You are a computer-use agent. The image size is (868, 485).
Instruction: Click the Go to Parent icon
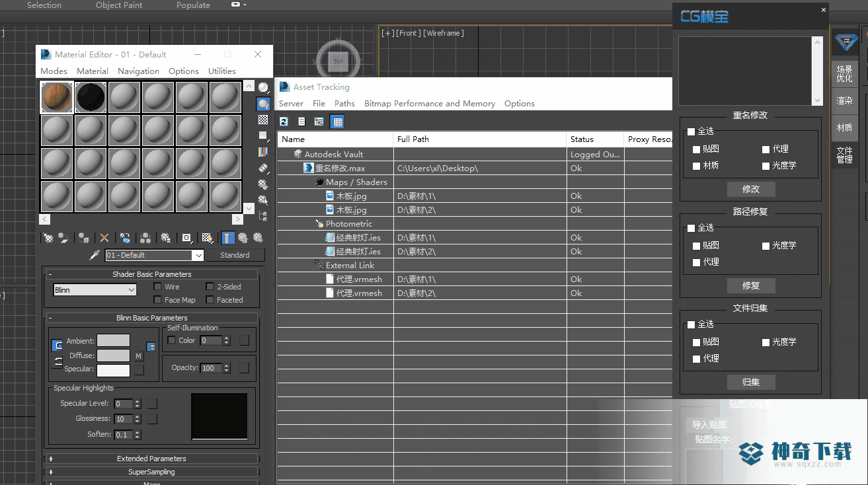[x=243, y=238]
